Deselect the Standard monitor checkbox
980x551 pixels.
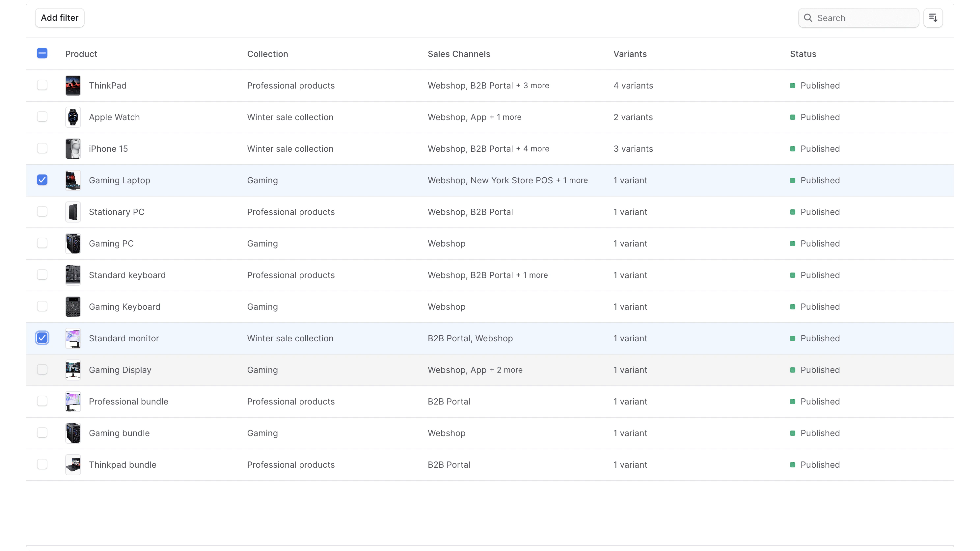pyautogui.click(x=42, y=338)
